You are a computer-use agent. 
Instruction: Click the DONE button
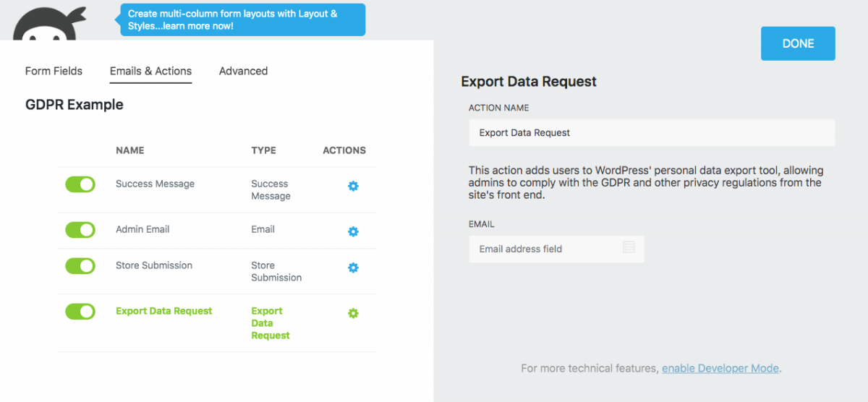tap(798, 43)
